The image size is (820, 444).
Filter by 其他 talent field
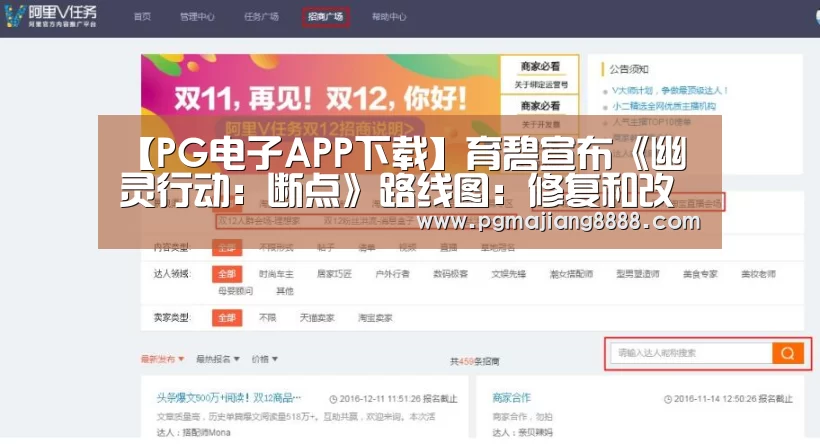pyautogui.click(x=285, y=291)
